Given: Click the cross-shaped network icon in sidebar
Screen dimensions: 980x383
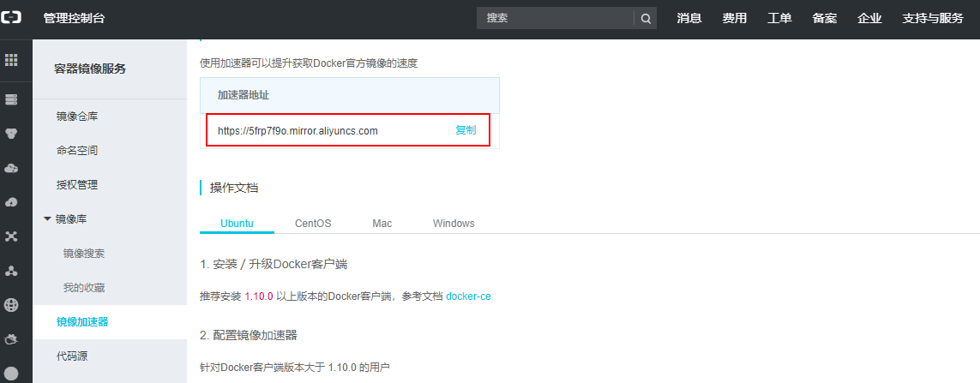Looking at the screenshot, I should (x=11, y=236).
